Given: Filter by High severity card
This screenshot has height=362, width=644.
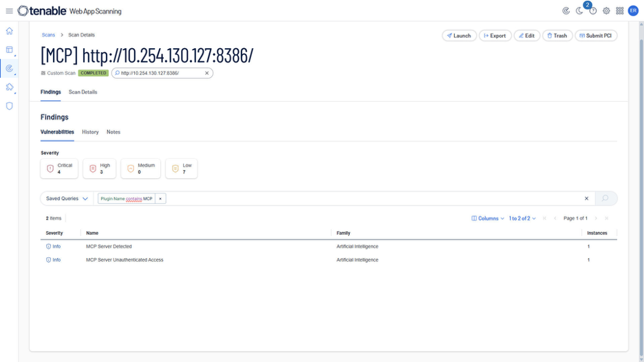Looking at the screenshot, I should (99, 169).
